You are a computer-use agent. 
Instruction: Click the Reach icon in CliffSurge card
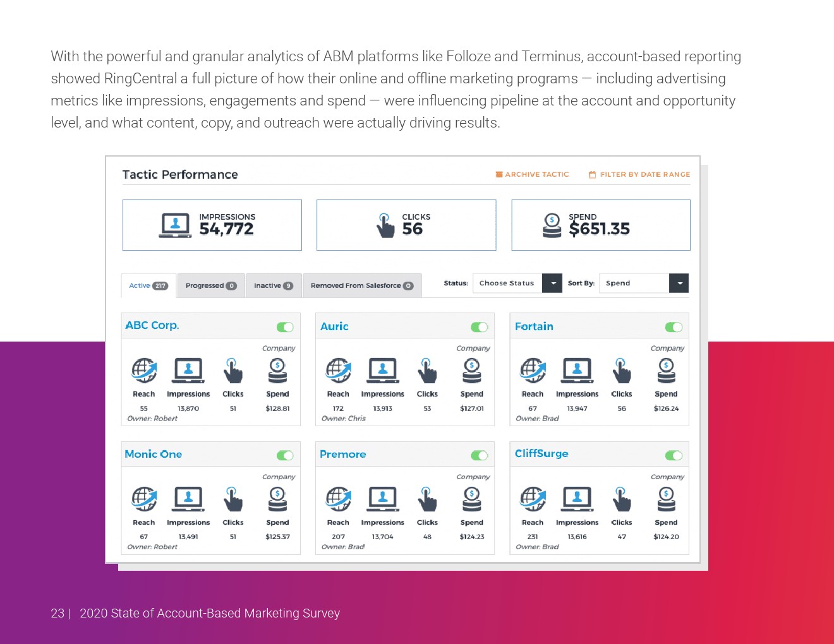tap(533, 499)
